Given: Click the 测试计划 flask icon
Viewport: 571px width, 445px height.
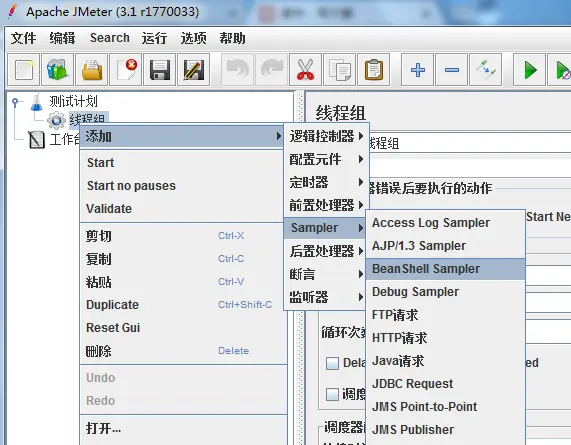Looking at the screenshot, I should [36, 102].
